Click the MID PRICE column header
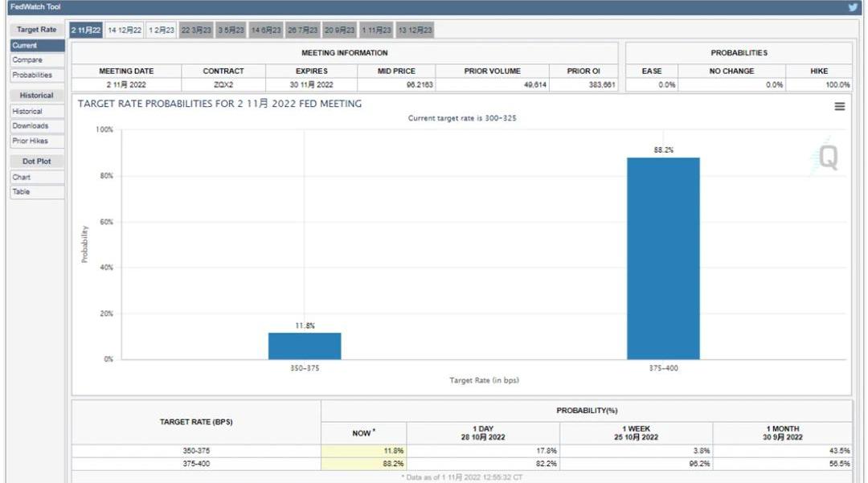 (x=396, y=71)
